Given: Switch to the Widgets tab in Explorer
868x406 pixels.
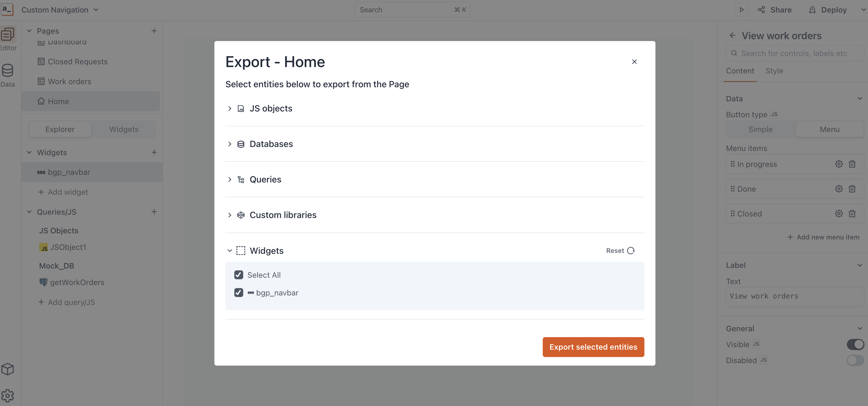Looking at the screenshot, I should click(x=124, y=129).
